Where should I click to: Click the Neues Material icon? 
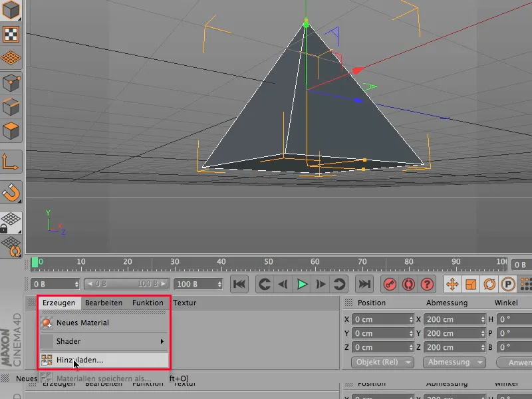[x=47, y=323]
